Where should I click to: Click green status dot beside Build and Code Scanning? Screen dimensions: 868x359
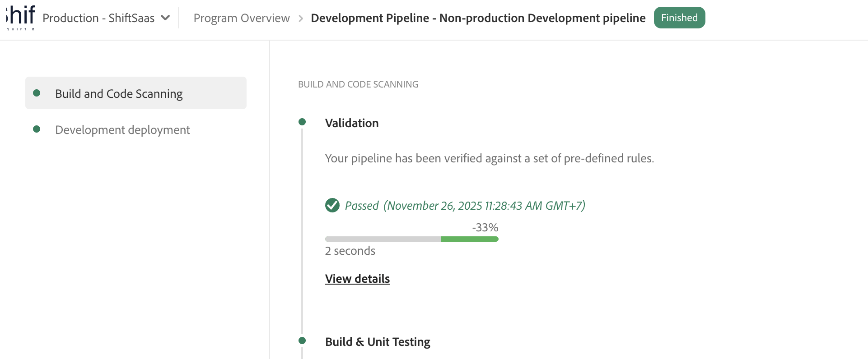coord(37,93)
